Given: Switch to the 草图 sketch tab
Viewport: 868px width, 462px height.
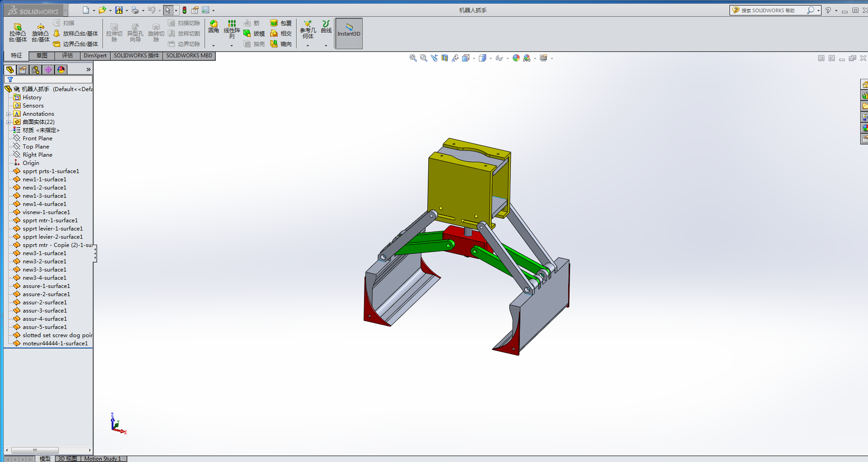Looking at the screenshot, I should (x=42, y=56).
